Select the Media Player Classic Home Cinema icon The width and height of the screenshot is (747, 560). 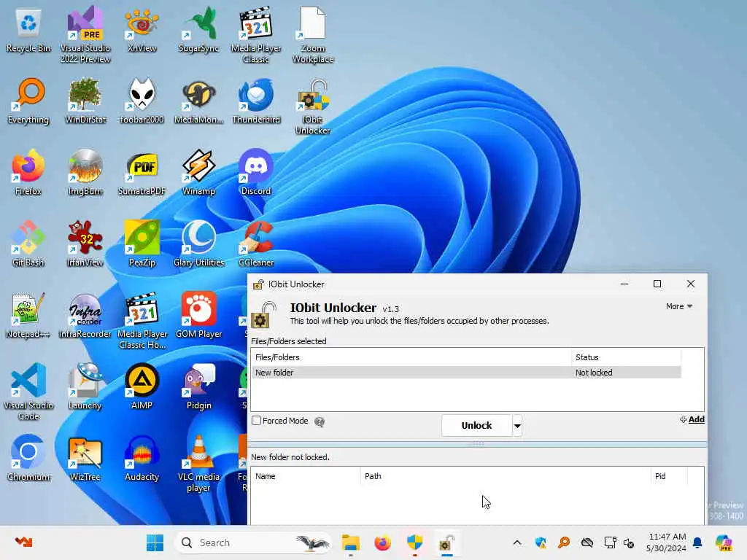coord(142,320)
